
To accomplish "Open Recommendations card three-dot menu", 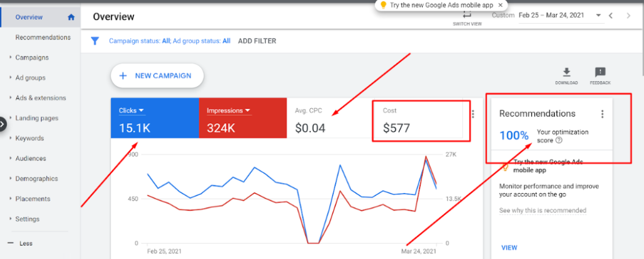I will [x=602, y=114].
